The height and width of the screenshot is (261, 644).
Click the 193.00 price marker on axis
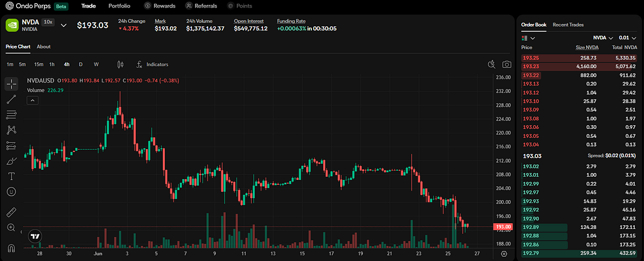click(502, 227)
